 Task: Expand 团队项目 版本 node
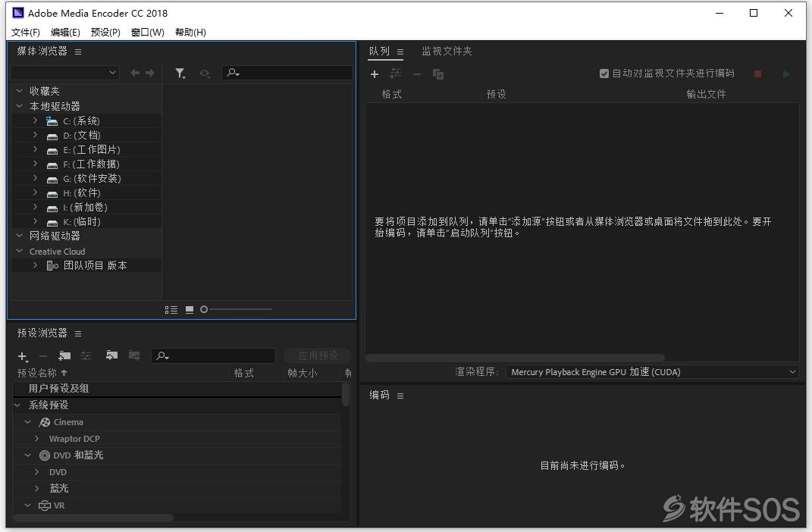(35, 265)
